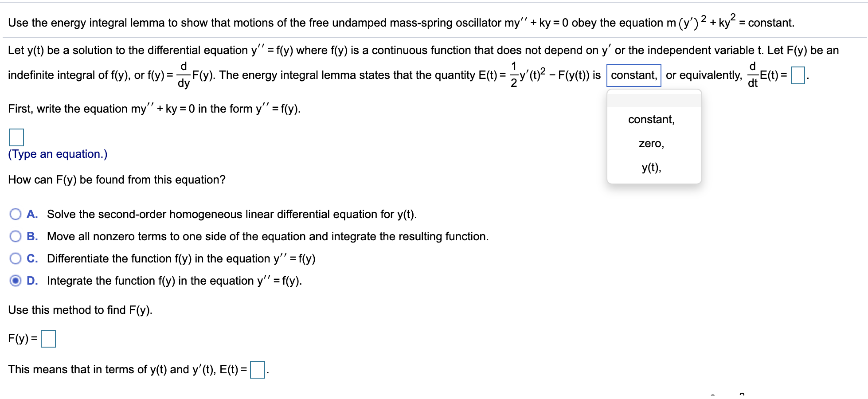Select option "constant," from the dropdown list
The image size is (868, 399).
point(652,119)
